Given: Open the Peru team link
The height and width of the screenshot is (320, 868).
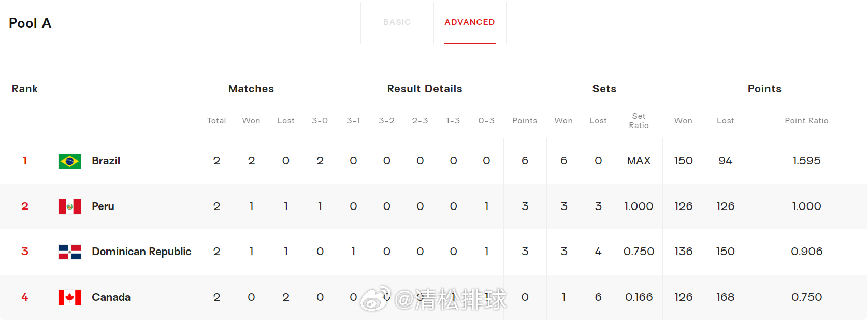Looking at the screenshot, I should [103, 206].
